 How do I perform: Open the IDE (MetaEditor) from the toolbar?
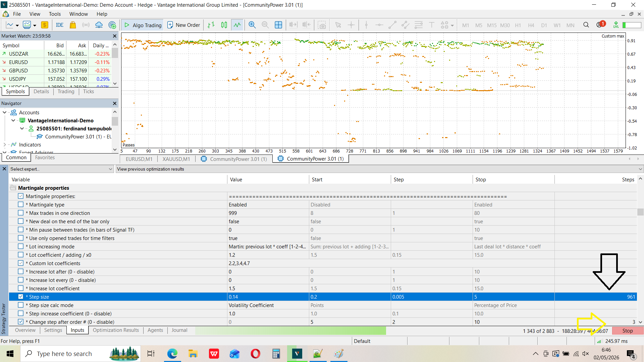[x=60, y=25]
